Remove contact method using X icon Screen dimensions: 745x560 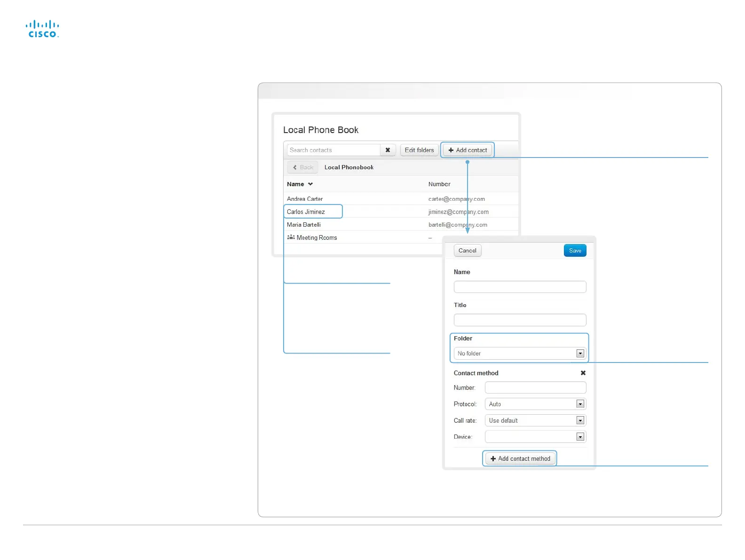pos(583,373)
